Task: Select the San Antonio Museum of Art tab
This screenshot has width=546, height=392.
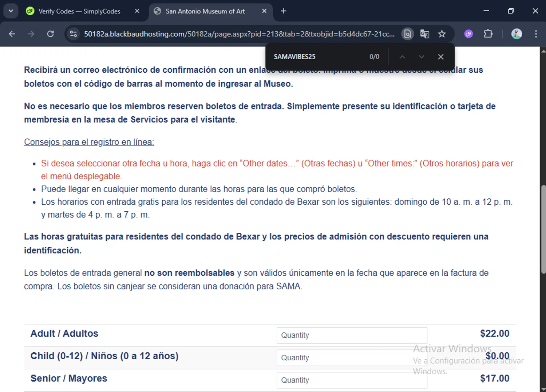Action: coord(205,11)
